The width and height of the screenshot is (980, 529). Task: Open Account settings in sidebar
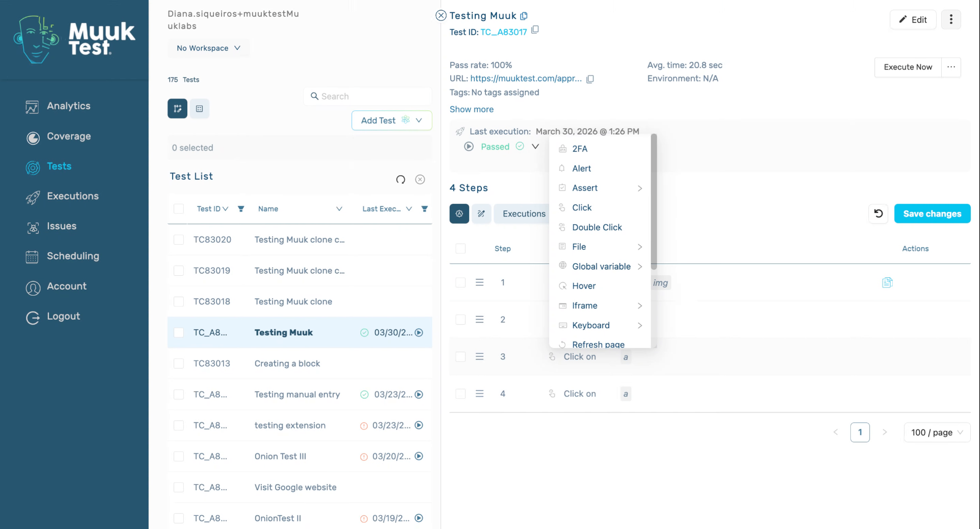(56, 286)
